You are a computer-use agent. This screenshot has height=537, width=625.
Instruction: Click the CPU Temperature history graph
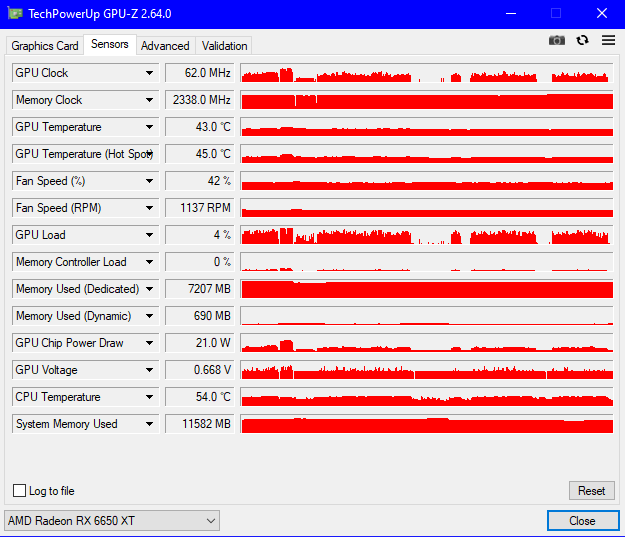pyautogui.click(x=427, y=397)
